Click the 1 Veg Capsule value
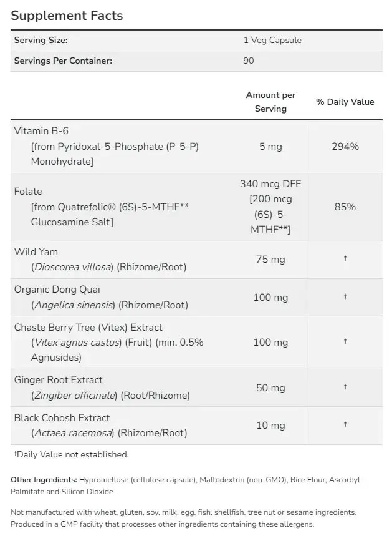The width and height of the screenshot is (392, 541). coord(272,40)
